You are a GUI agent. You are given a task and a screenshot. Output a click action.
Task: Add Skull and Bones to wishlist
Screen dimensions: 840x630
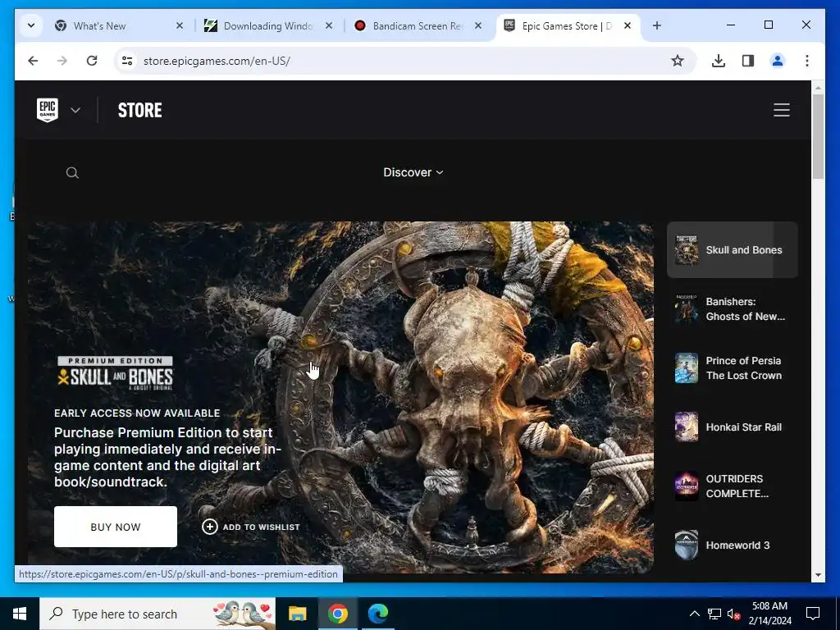pos(251,527)
